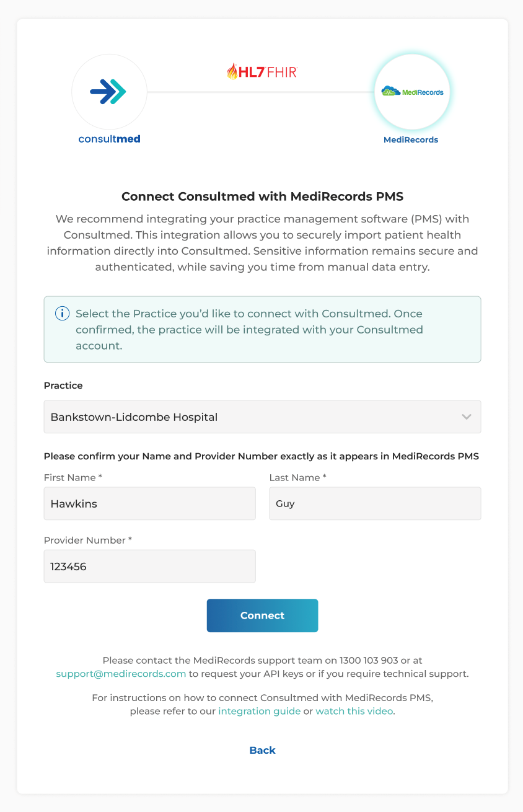Go Back using the Back link
This screenshot has height=812, width=523.
[262, 750]
